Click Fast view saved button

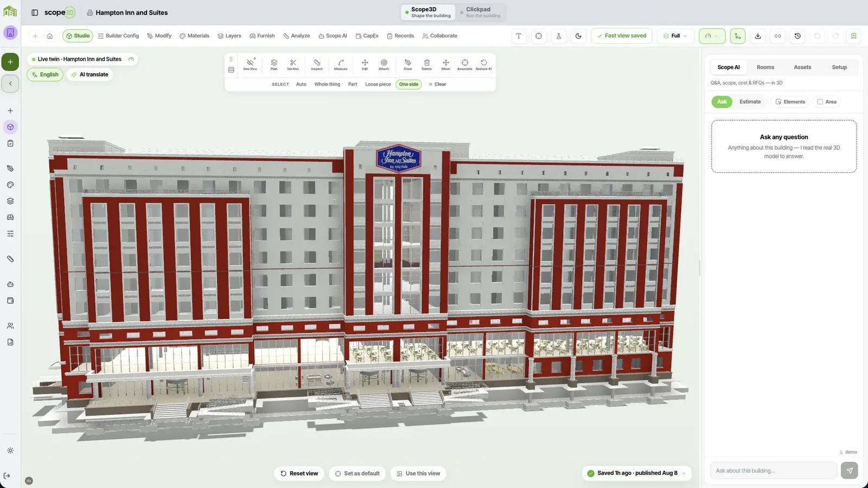(622, 36)
